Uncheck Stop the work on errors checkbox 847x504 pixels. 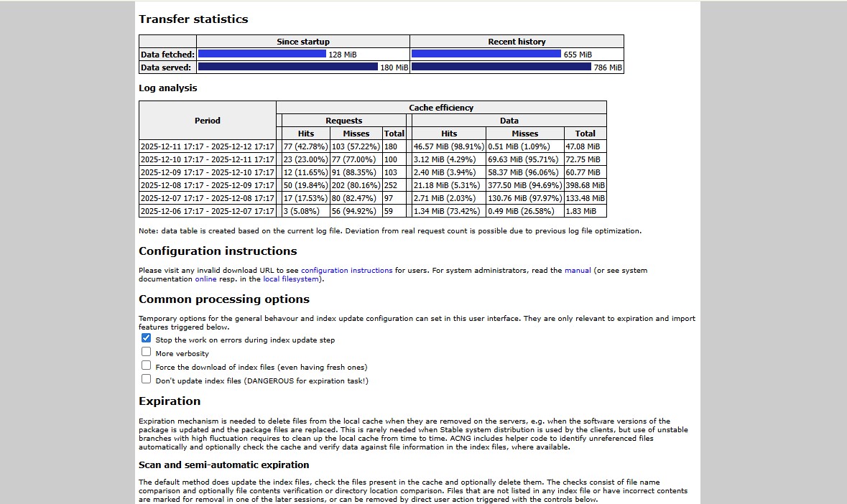[147, 338]
